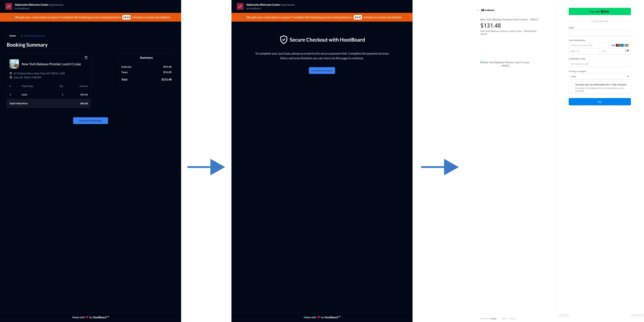Click the heart icon in Booking Summary footer
Viewport: 644px width, 322px height.
[87, 317]
